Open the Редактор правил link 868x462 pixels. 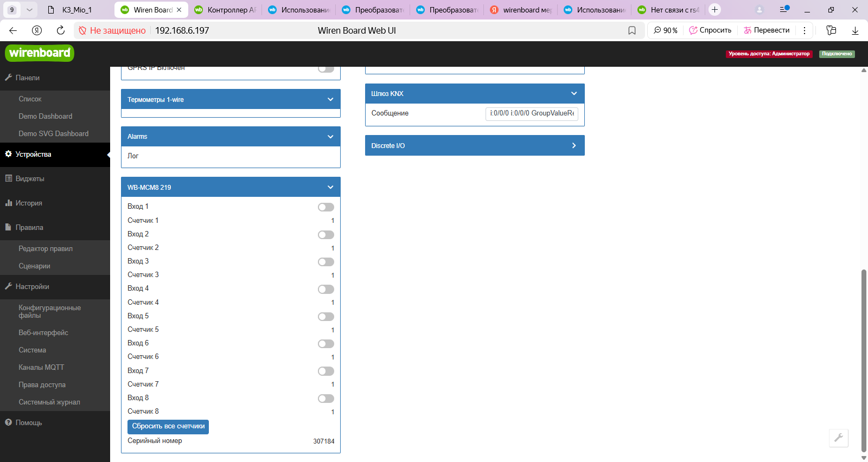[46, 248]
